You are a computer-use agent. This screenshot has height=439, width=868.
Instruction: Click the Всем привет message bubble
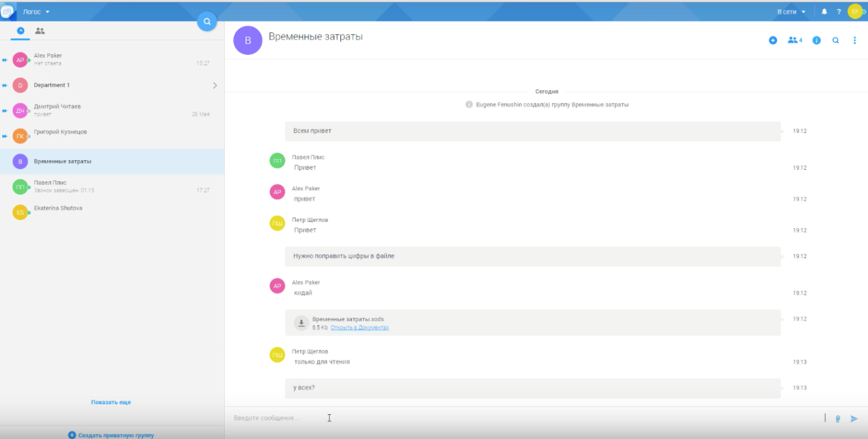(x=533, y=131)
